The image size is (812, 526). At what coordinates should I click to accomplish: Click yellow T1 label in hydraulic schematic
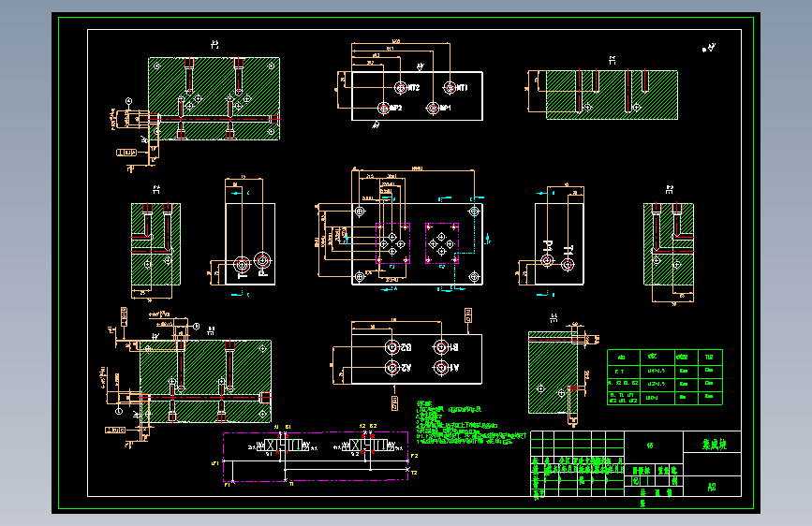point(291,484)
